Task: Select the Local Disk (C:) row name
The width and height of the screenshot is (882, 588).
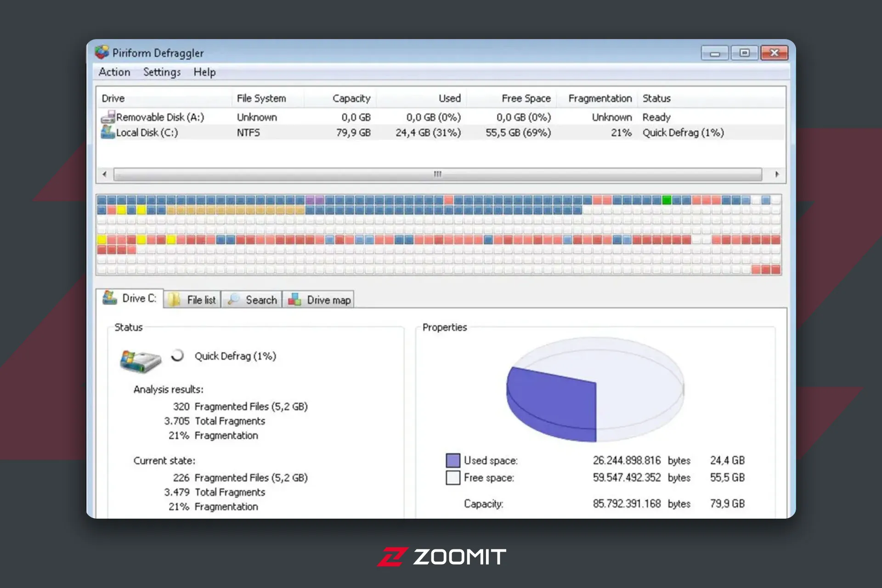Action: [147, 132]
